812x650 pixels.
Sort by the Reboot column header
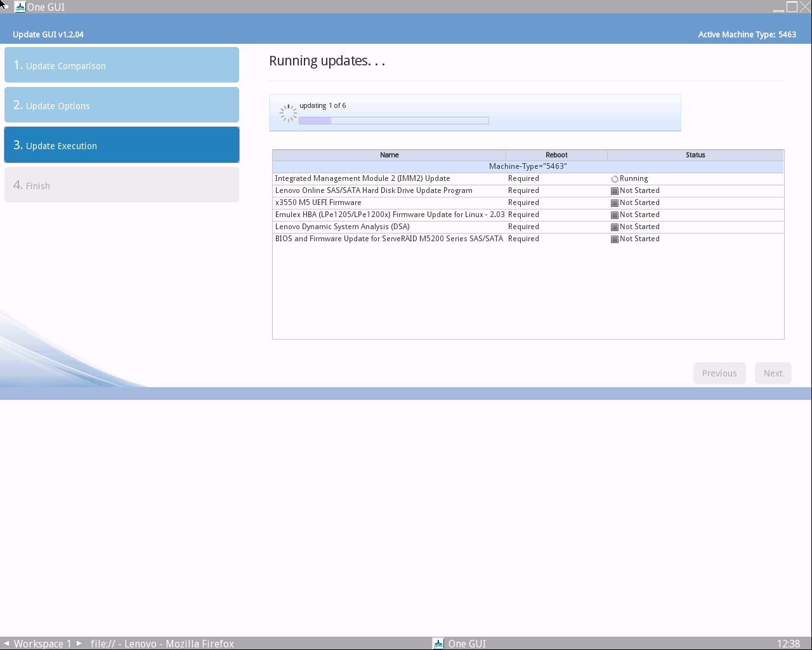[x=556, y=155]
